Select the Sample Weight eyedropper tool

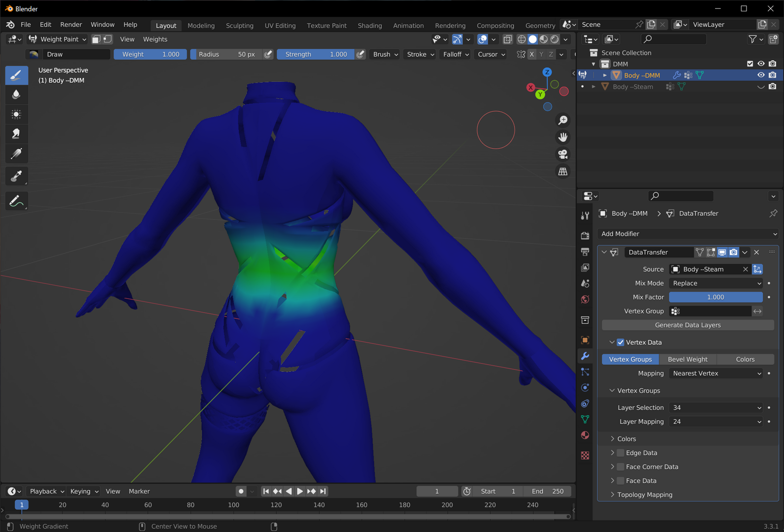click(16, 176)
